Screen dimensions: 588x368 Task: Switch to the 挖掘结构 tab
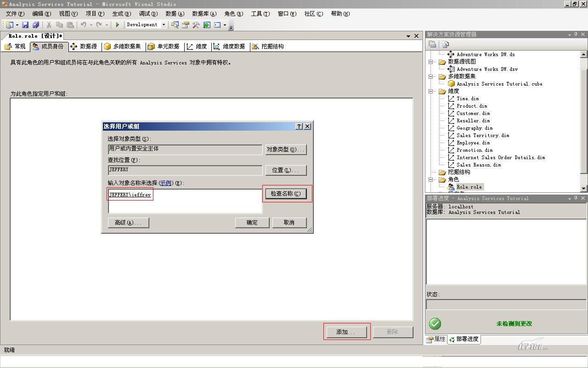coord(267,46)
